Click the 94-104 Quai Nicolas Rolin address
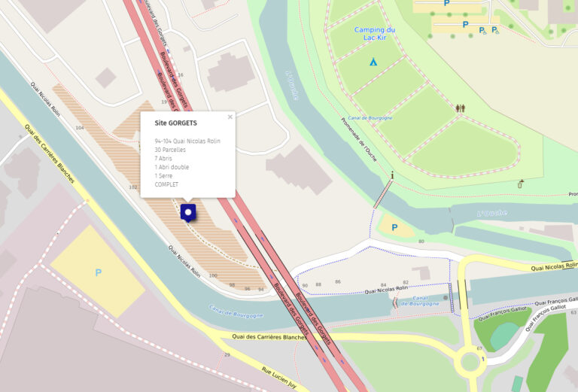The width and height of the screenshot is (578, 392). pyautogui.click(x=187, y=141)
